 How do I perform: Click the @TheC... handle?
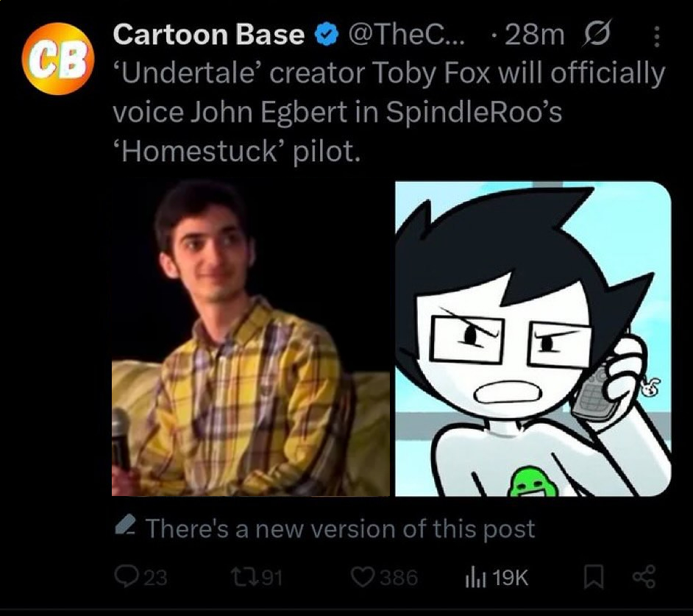(407, 35)
